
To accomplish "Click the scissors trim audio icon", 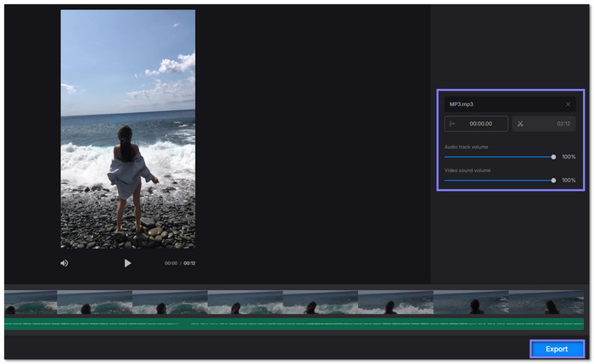I will [x=520, y=124].
